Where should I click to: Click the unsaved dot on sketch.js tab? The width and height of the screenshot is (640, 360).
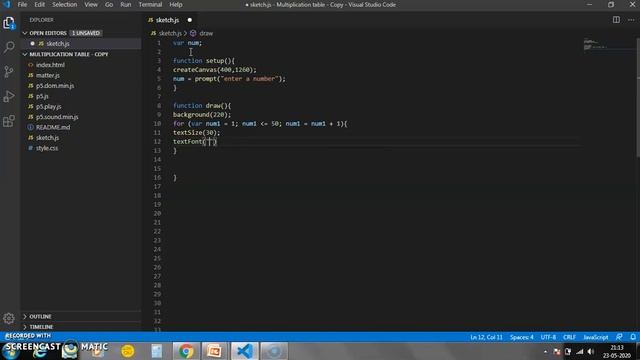point(190,20)
